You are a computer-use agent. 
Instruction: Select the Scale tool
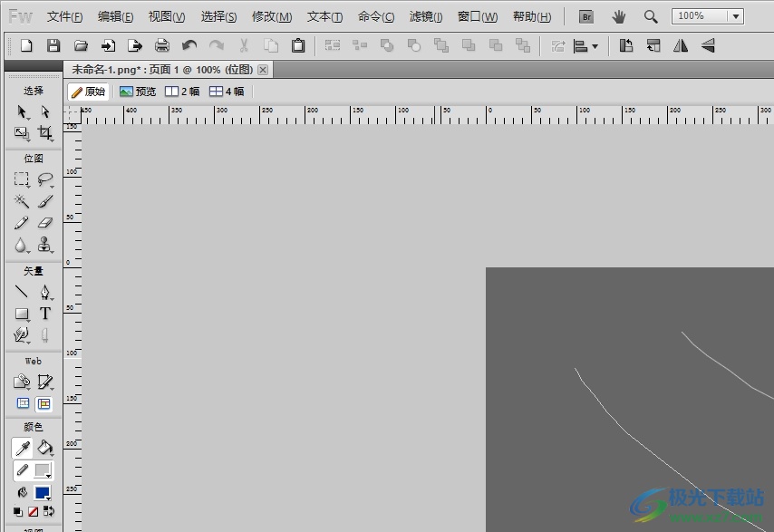point(22,132)
